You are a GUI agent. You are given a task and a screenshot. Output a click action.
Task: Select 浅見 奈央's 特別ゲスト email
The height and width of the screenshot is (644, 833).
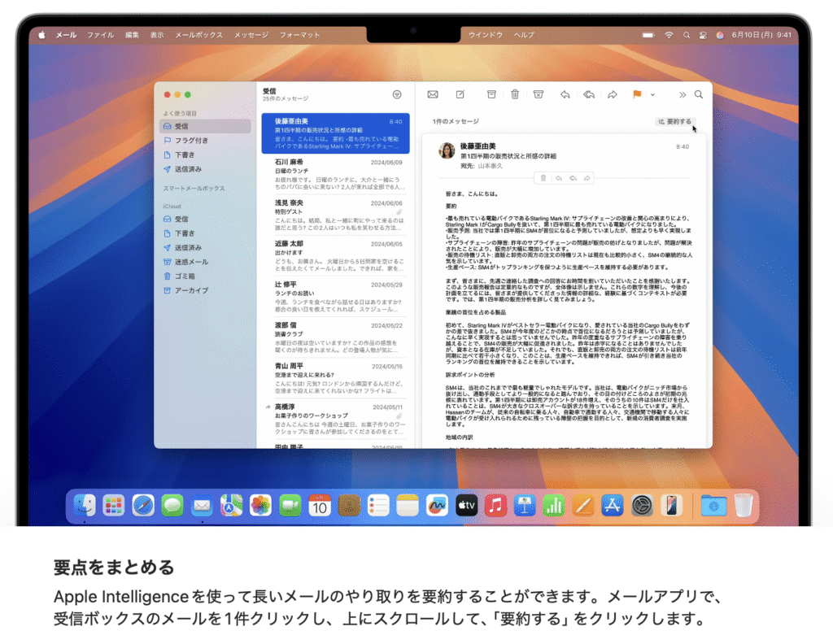point(335,215)
